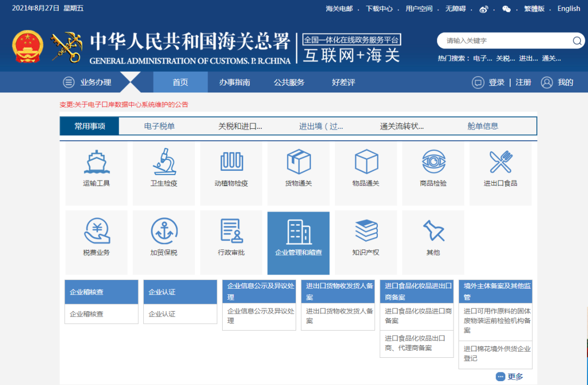Image resolution: width=588 pixels, height=385 pixels.
Task: Open the 其他 pushpin icon
Action: 433,230
